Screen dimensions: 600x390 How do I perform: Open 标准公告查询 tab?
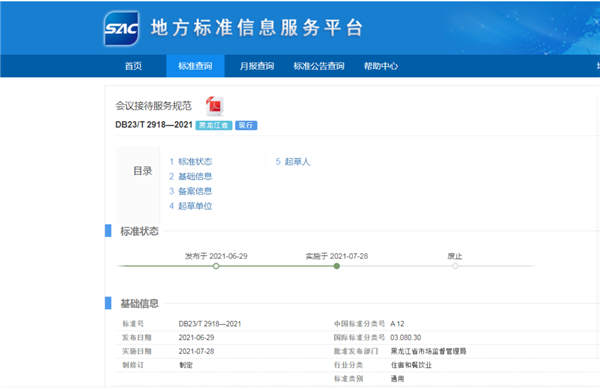(x=319, y=66)
